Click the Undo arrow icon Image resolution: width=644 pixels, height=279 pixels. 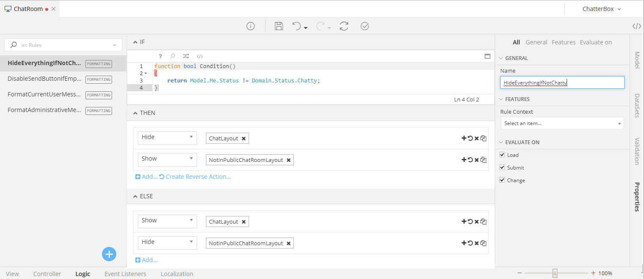coord(297,26)
